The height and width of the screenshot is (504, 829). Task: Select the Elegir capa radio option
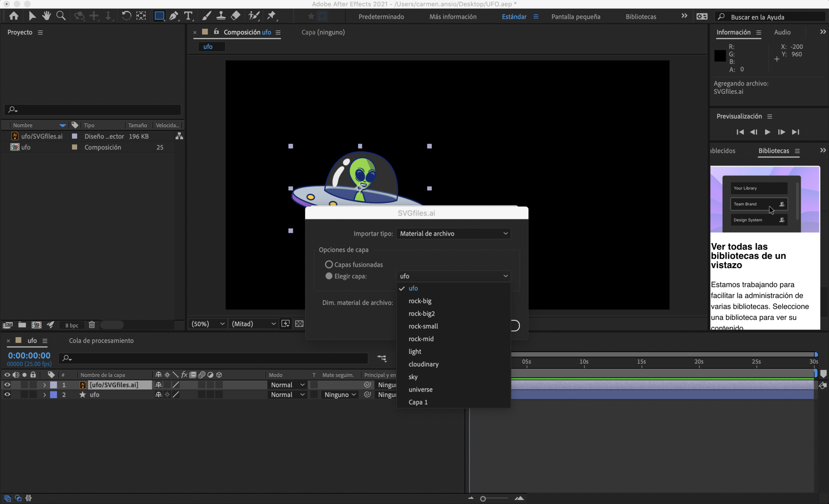(x=329, y=276)
